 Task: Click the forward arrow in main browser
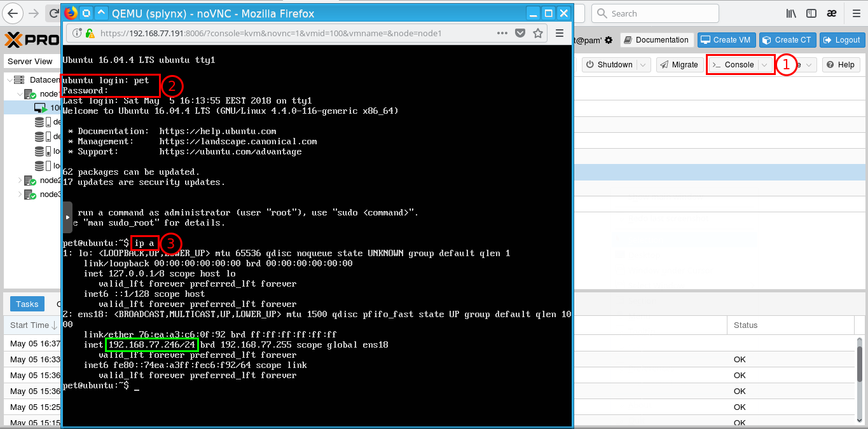pos(34,13)
